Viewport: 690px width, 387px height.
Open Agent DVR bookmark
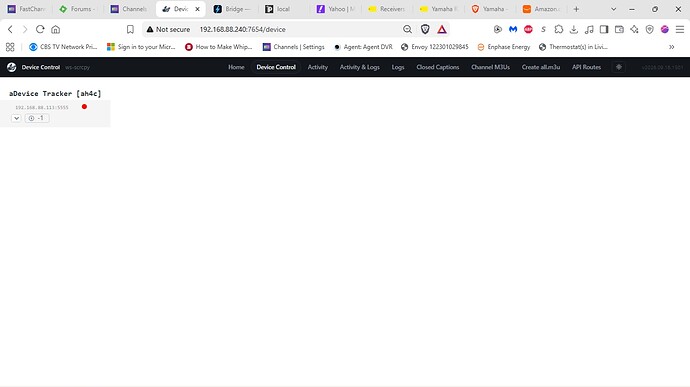(x=363, y=47)
